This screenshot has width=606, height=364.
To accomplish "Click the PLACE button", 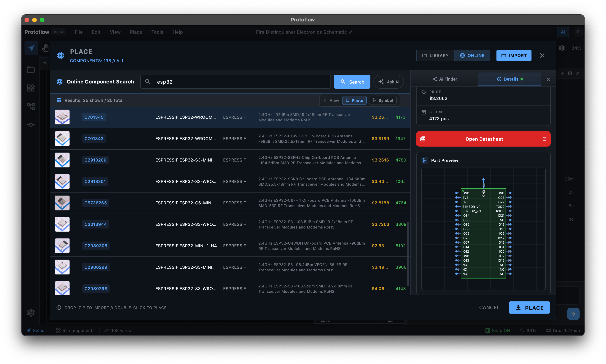I will pos(529,308).
